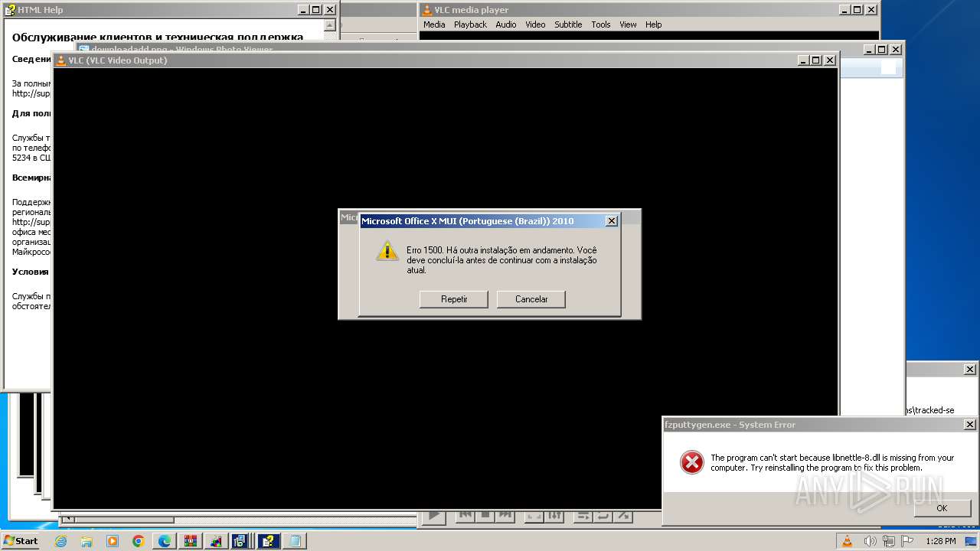Toggle VLC's random playback icon
The width and height of the screenshot is (980, 551).
623,516
